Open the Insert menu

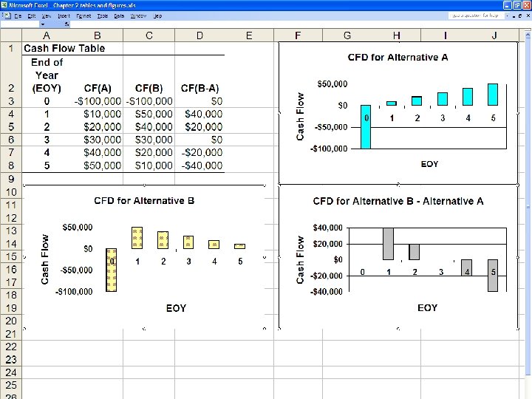click(x=64, y=16)
